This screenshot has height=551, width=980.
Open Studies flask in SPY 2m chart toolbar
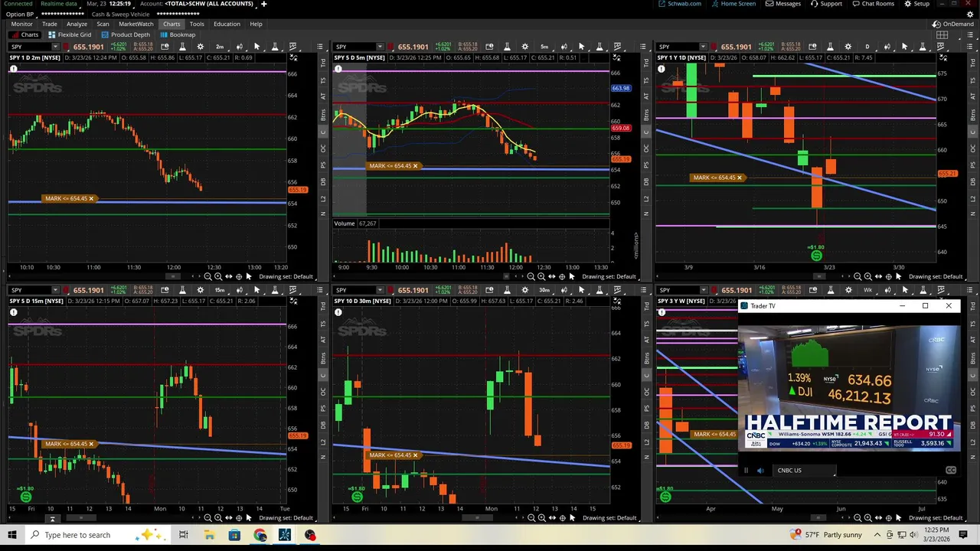[182, 47]
